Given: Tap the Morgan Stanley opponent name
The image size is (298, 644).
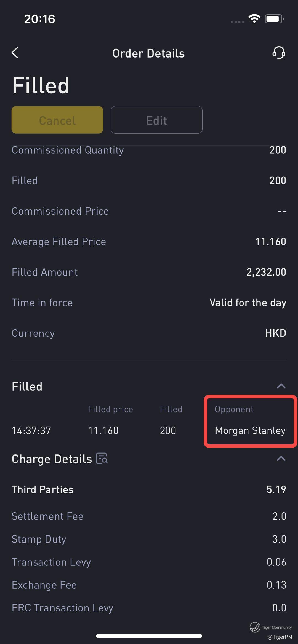Looking at the screenshot, I should pos(250,430).
